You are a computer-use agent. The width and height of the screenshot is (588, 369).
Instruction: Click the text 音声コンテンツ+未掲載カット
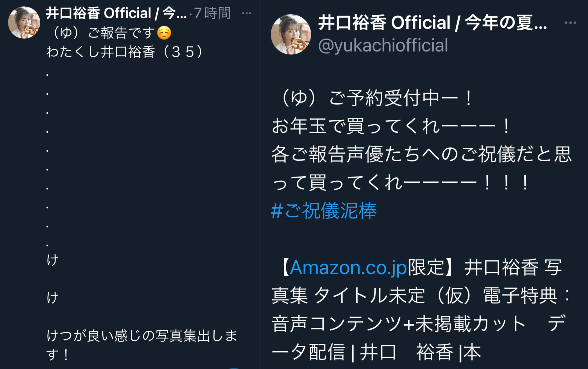coord(399,324)
